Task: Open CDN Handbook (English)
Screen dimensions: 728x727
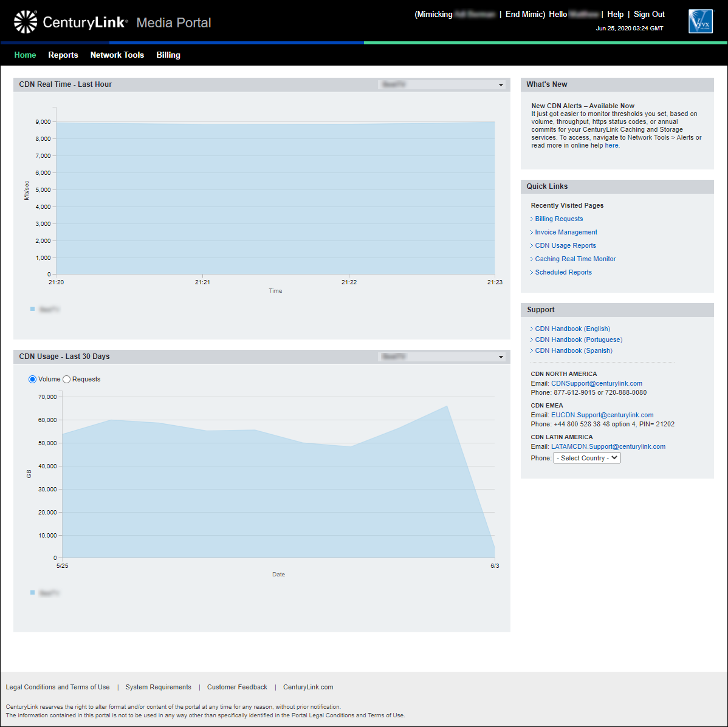Action: point(572,329)
